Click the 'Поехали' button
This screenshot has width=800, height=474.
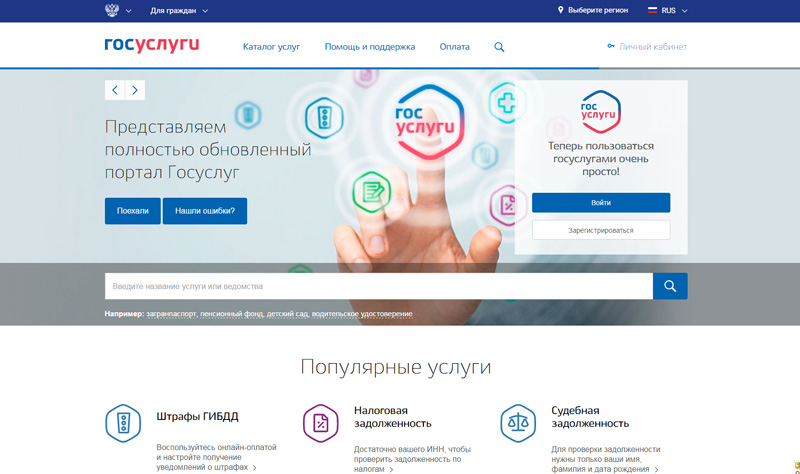tap(133, 211)
